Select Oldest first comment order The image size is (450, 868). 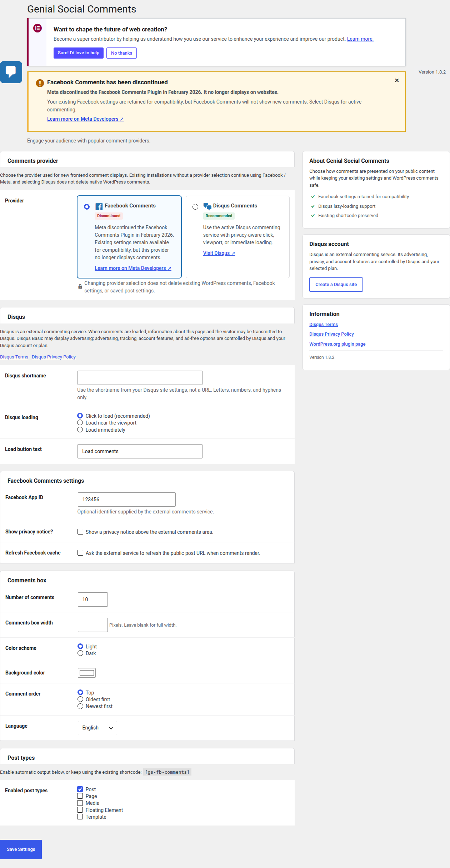pos(80,699)
